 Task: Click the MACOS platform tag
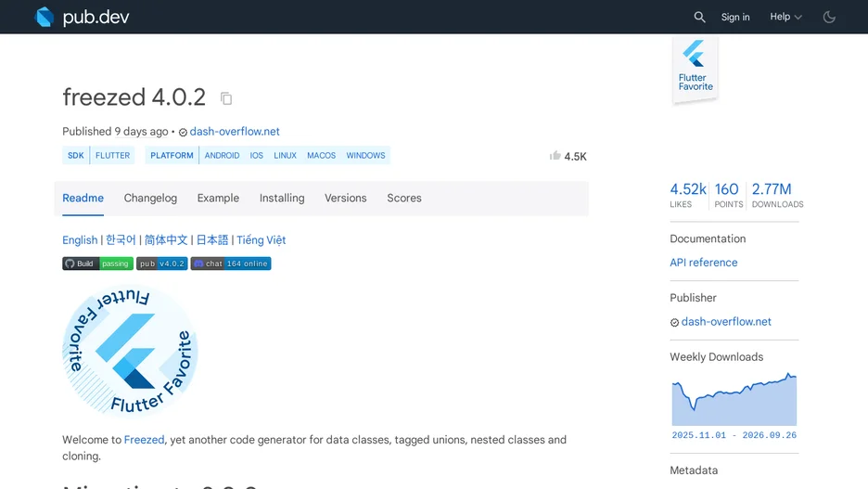coord(321,156)
